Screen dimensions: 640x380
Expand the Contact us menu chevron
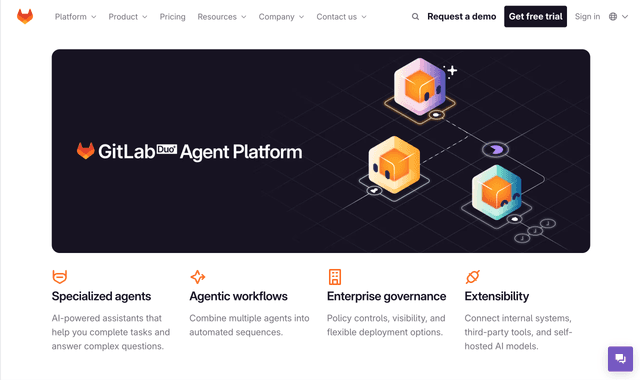[364, 17]
